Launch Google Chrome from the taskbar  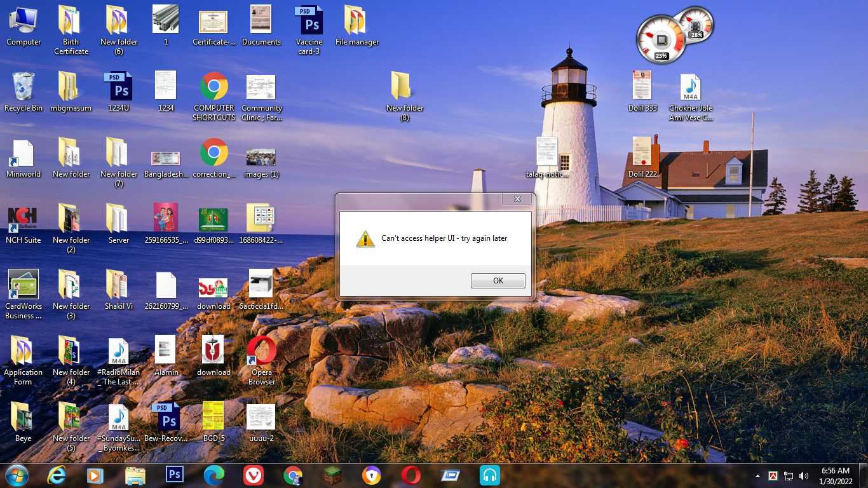click(x=292, y=475)
